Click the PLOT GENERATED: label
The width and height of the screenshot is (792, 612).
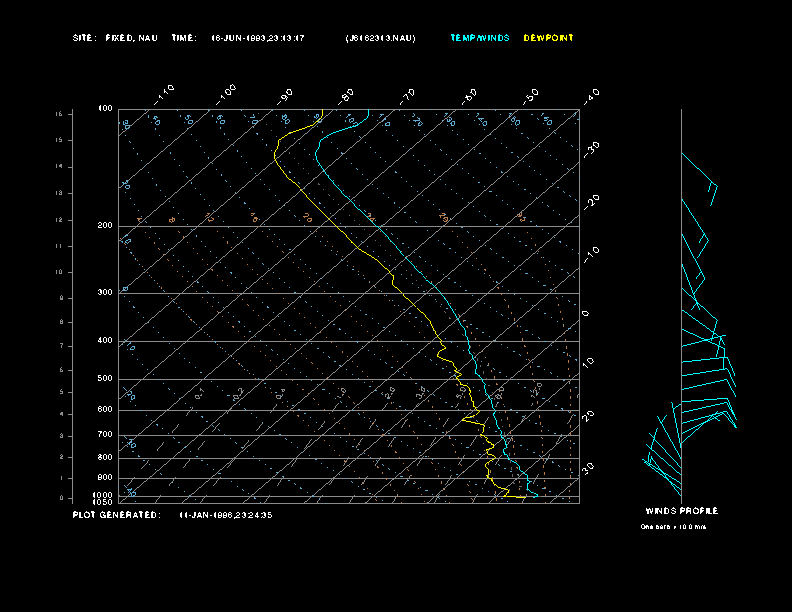pos(115,515)
